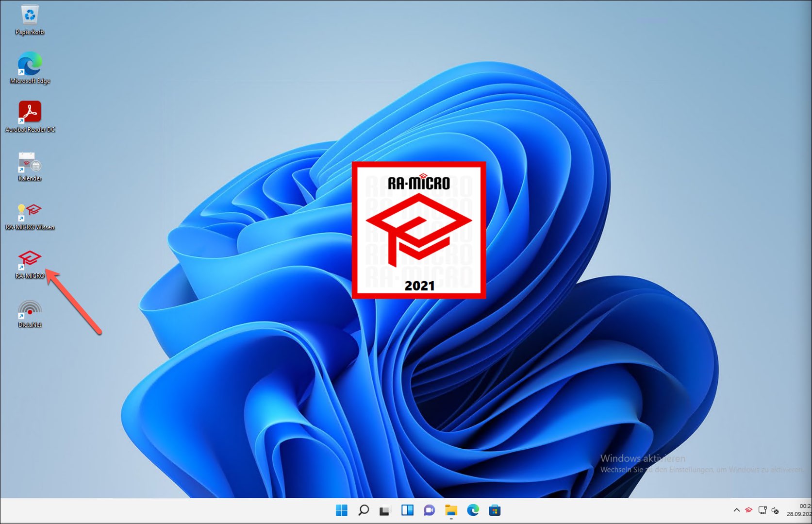
Task: Select the Microsoft Edge desktop shortcut
Action: coord(30,68)
